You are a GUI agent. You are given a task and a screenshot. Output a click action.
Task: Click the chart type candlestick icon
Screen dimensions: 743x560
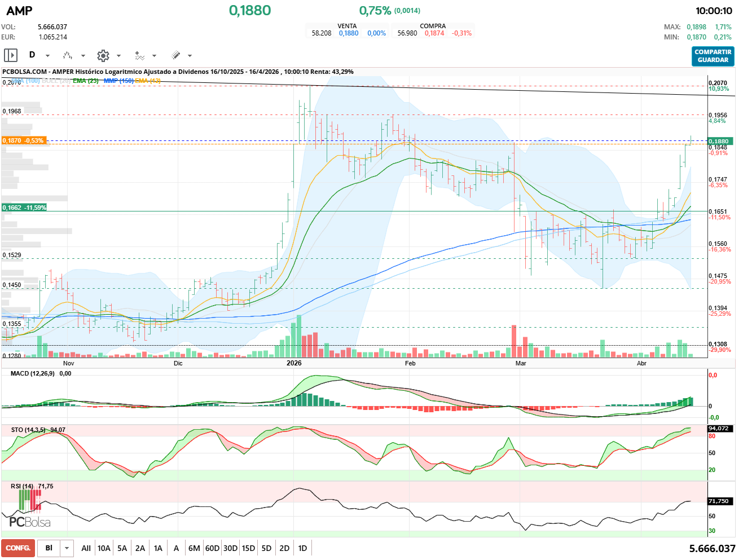68,55
